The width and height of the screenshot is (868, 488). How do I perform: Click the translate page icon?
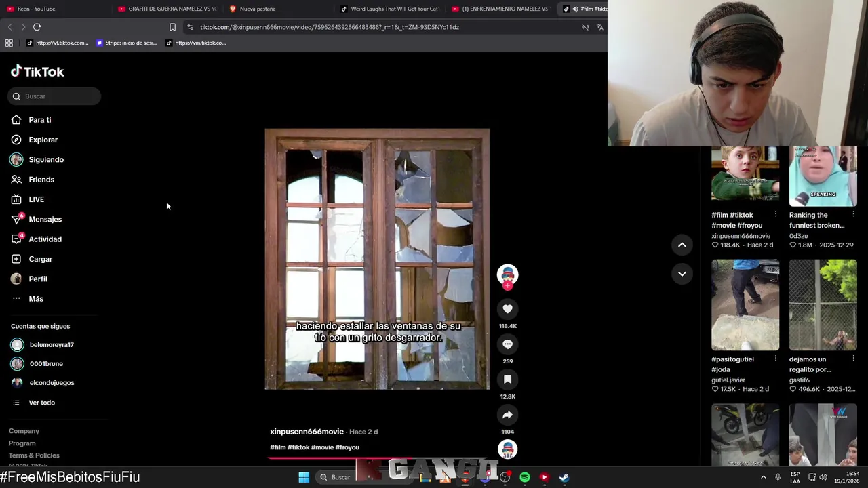[599, 27]
